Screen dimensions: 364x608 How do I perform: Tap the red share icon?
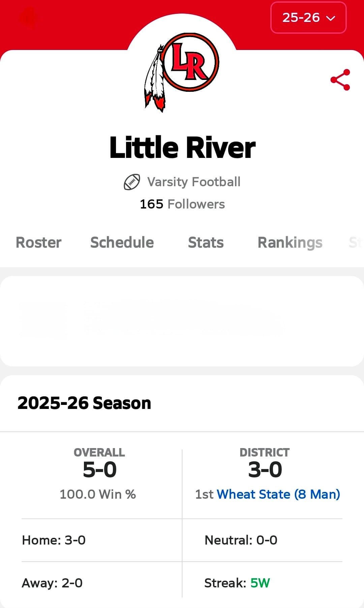(340, 80)
